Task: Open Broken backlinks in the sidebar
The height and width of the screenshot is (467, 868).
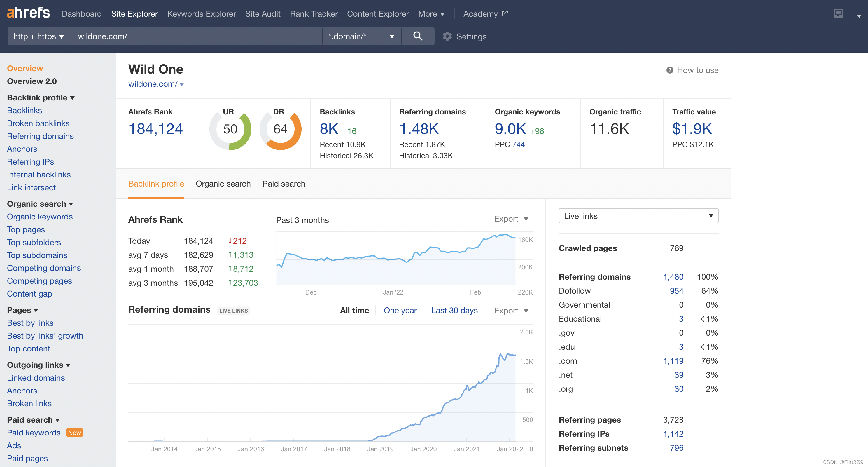Action: (38, 123)
